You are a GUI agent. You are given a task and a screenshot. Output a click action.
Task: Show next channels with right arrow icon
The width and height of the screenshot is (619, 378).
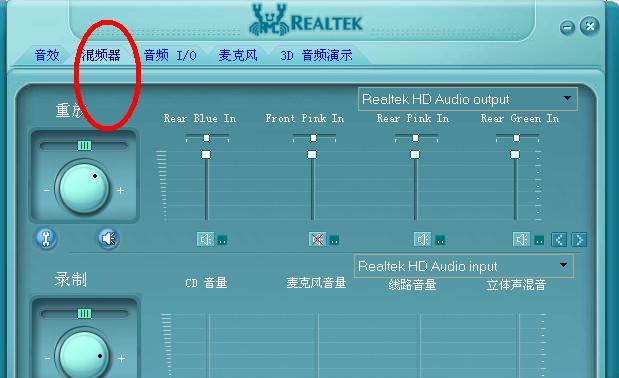[579, 240]
